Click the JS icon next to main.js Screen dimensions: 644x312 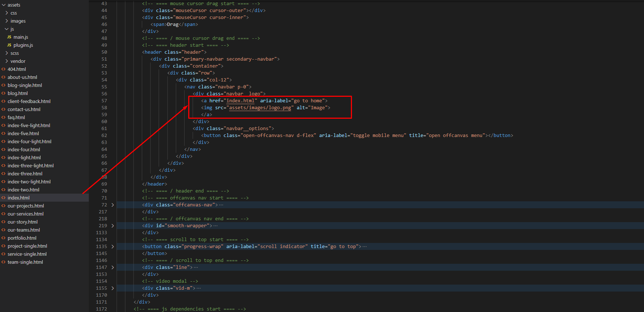[x=9, y=37]
